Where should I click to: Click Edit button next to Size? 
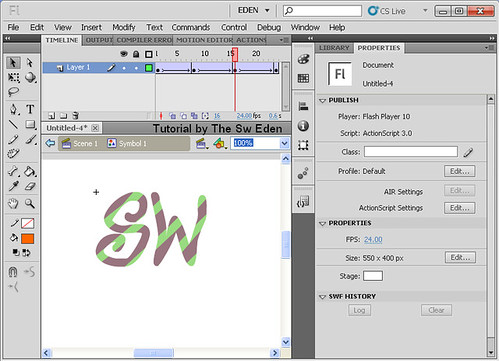pyautogui.click(x=460, y=258)
